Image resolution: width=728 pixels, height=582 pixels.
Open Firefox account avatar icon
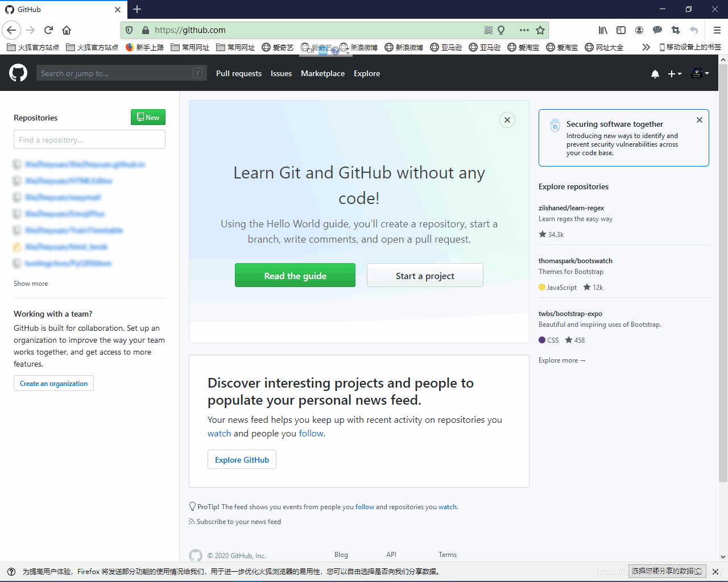[639, 30]
